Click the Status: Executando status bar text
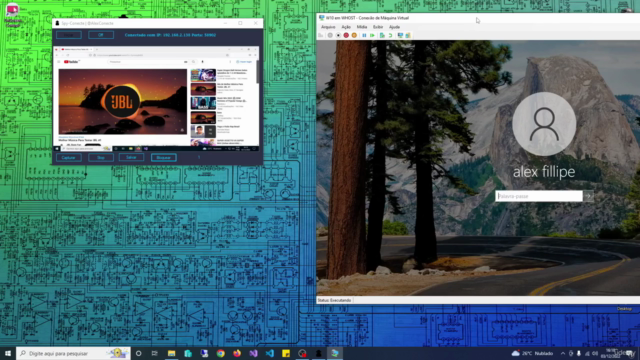Screen dimensions: 640x360 (334, 300)
